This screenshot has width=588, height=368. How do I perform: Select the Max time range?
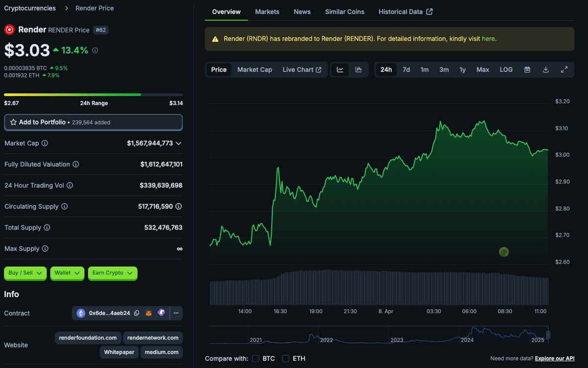pos(483,69)
